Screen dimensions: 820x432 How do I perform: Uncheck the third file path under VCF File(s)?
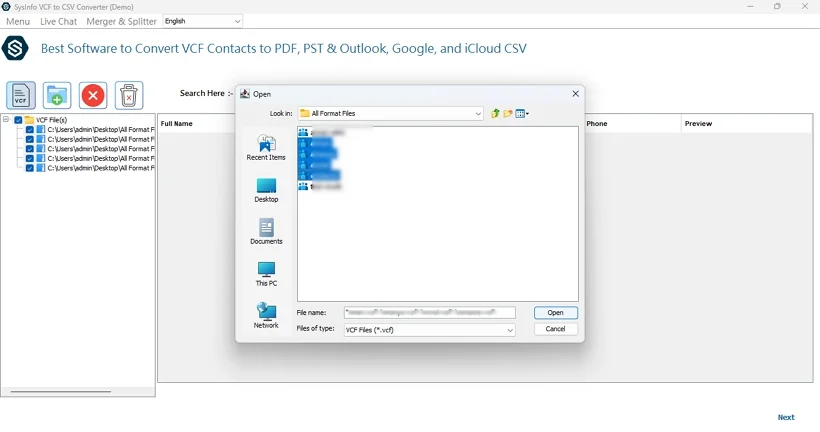pyautogui.click(x=29, y=149)
